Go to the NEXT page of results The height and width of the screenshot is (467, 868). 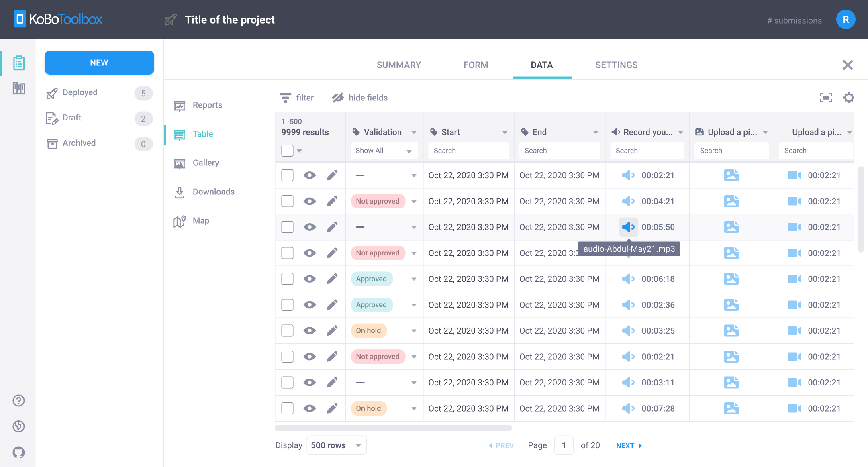pyautogui.click(x=628, y=445)
